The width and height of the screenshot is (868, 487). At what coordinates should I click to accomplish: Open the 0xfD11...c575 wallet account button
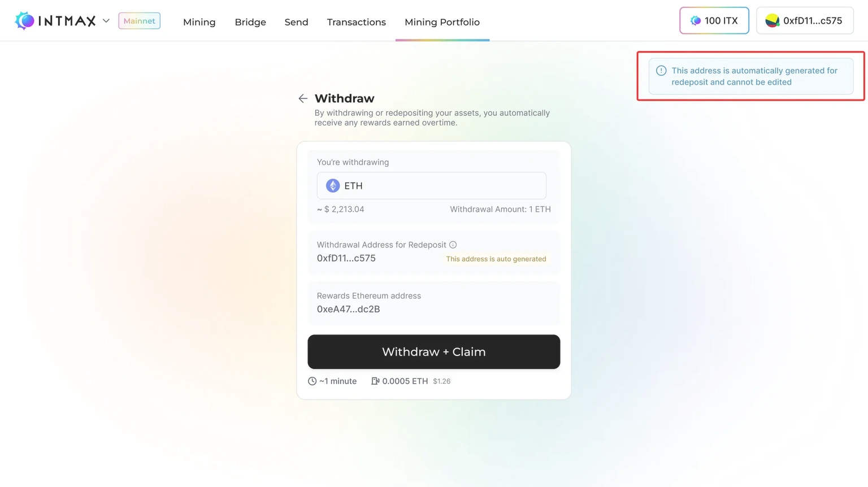point(805,21)
